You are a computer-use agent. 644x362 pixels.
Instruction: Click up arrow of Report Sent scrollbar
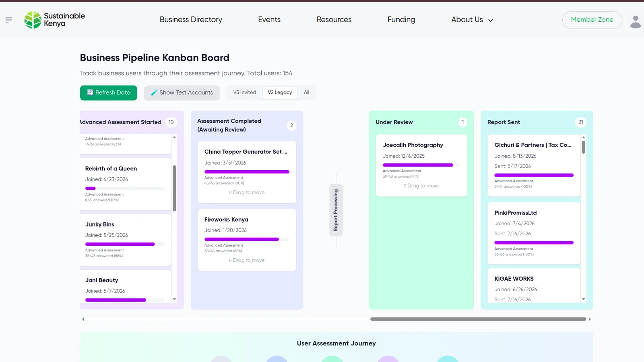point(584,138)
